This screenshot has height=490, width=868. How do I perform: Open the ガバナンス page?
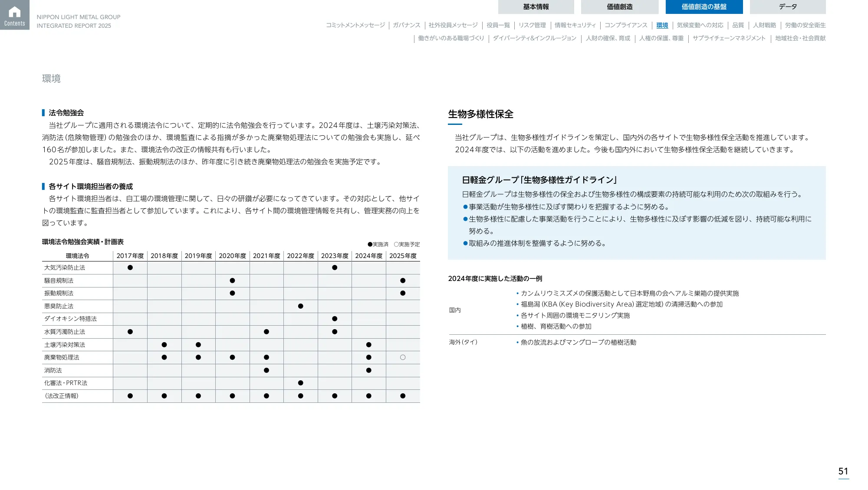[x=407, y=25]
